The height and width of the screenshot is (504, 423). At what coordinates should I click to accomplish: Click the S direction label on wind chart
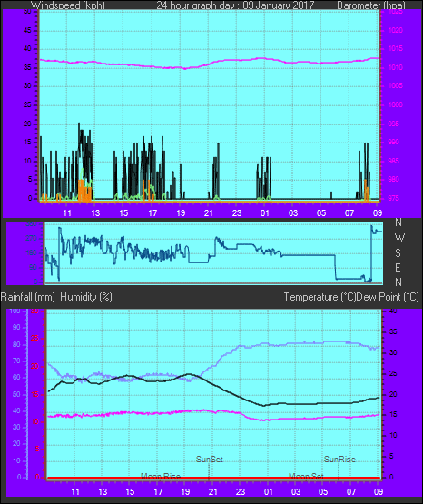click(398, 253)
